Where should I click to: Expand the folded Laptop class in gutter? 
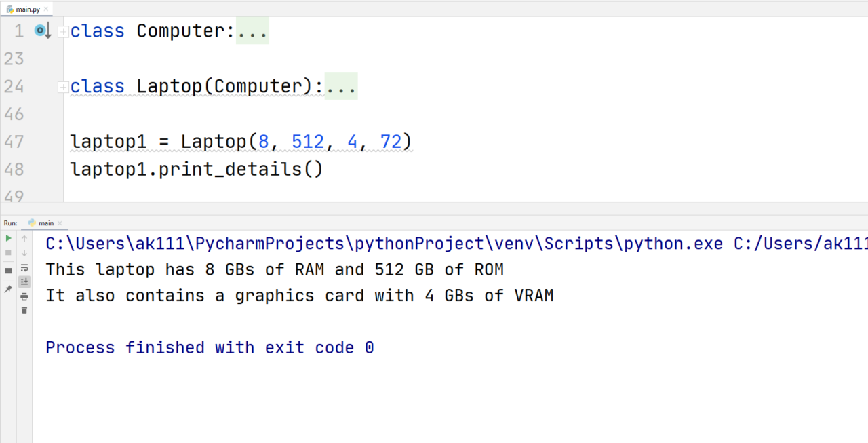pos(62,87)
